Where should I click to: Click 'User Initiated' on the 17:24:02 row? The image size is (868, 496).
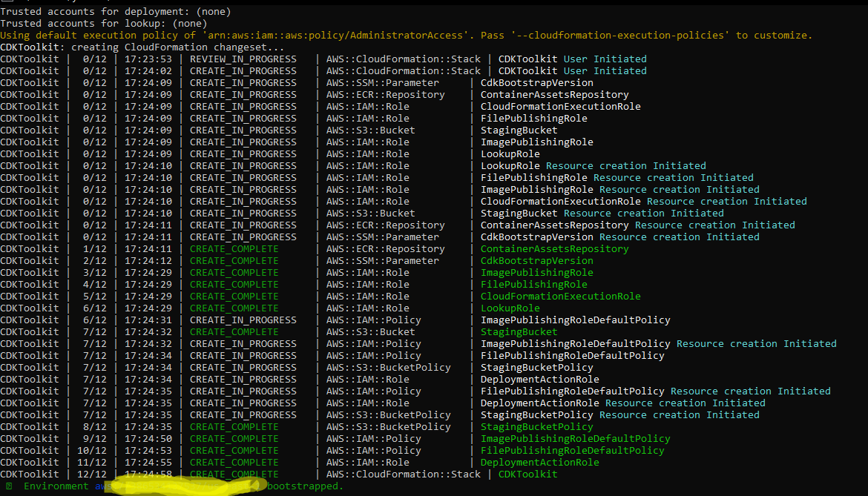tap(605, 70)
